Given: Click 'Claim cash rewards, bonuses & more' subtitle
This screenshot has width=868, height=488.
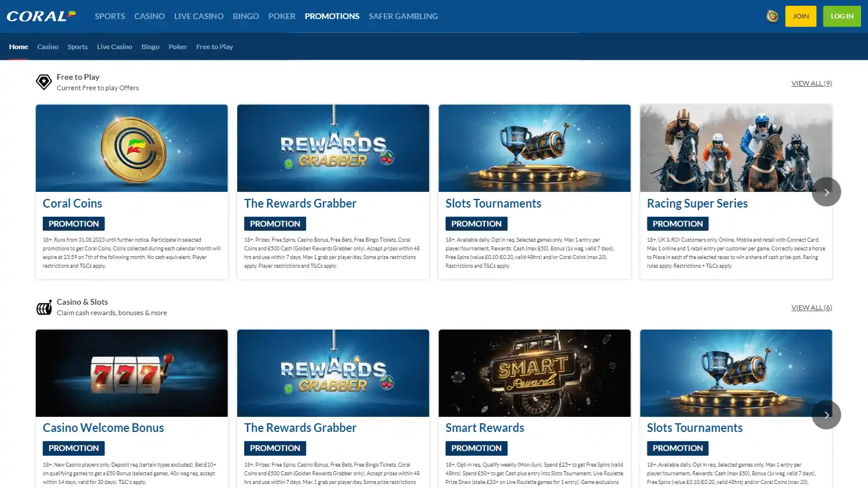Looking at the screenshot, I should coord(112,313).
